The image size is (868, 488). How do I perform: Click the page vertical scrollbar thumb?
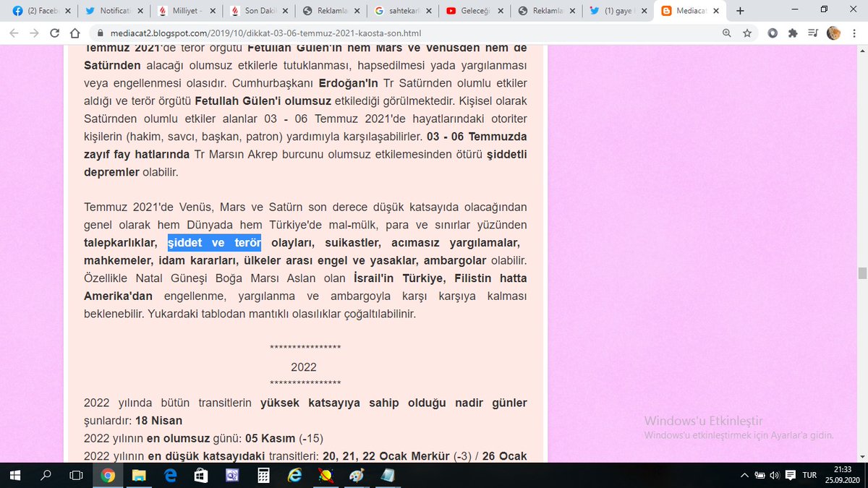click(x=862, y=273)
